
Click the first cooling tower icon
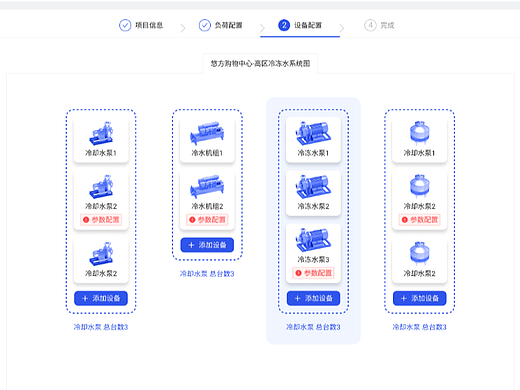pos(419,133)
